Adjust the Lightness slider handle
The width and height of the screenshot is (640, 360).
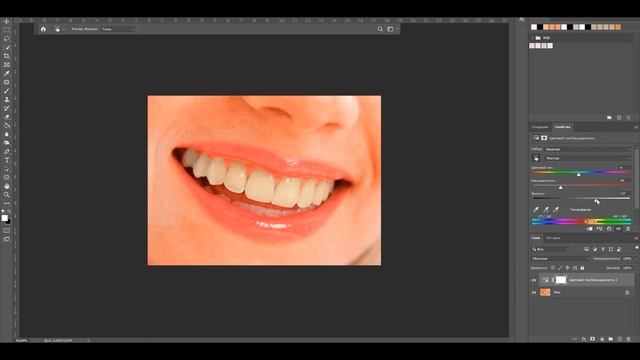pyautogui.click(x=596, y=200)
